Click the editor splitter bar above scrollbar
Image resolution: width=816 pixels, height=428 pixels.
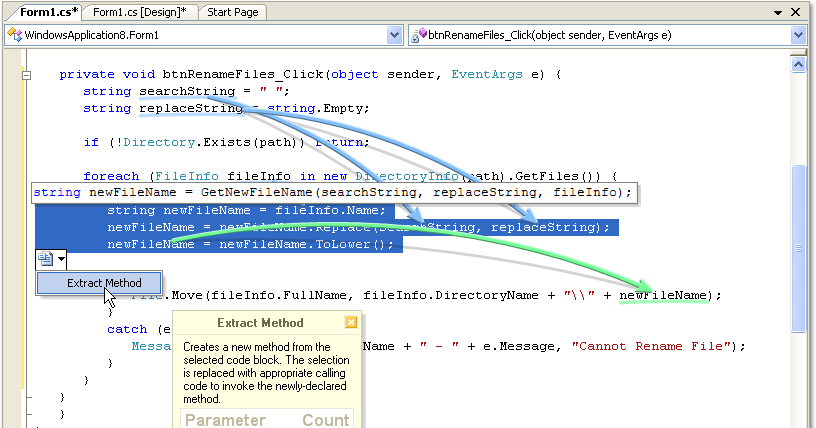click(x=798, y=54)
